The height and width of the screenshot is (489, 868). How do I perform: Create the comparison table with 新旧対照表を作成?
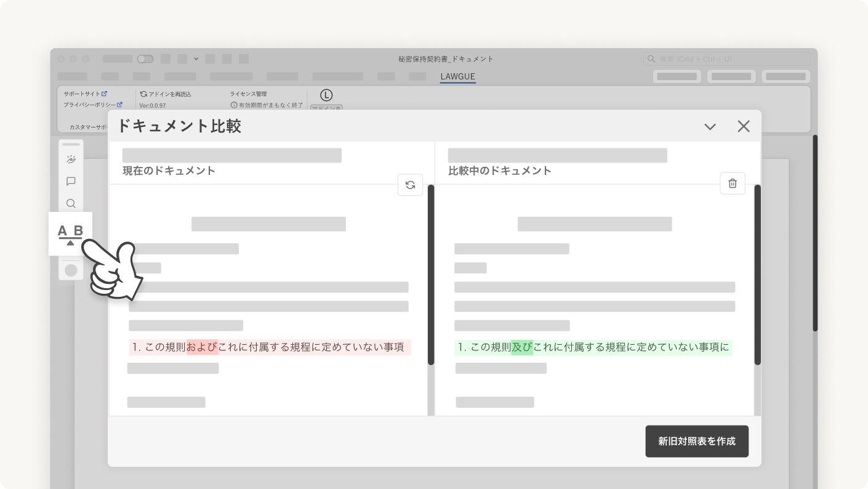(x=697, y=441)
